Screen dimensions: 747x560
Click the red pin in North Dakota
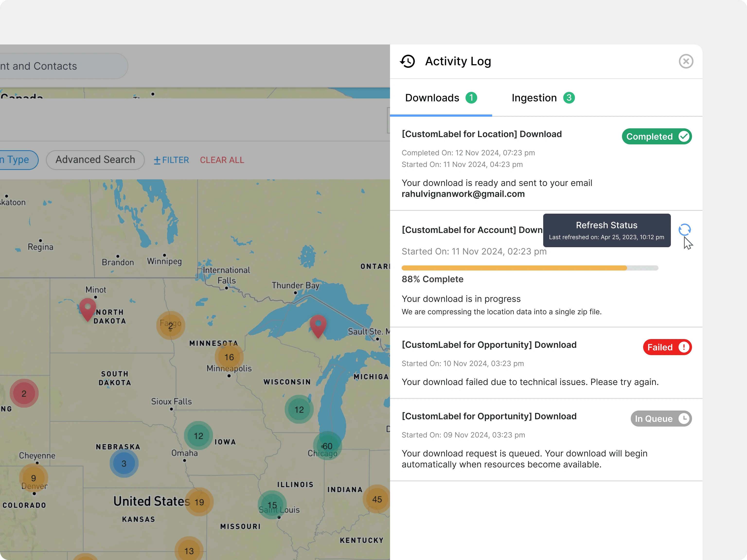pyautogui.click(x=88, y=309)
